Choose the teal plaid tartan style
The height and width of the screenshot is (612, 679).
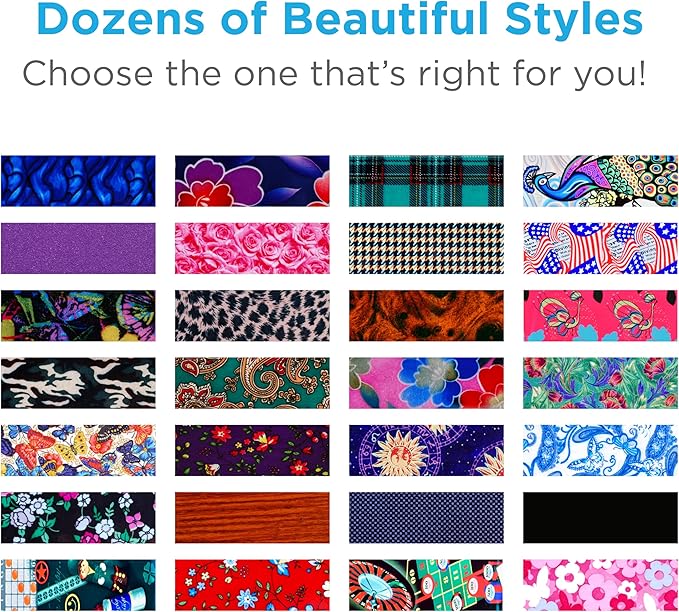click(x=427, y=181)
